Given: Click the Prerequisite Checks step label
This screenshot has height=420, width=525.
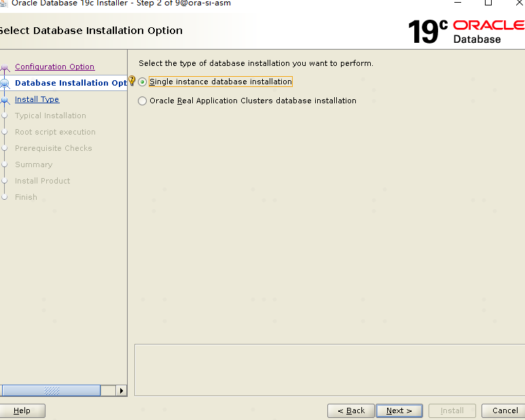Looking at the screenshot, I should pos(53,148).
